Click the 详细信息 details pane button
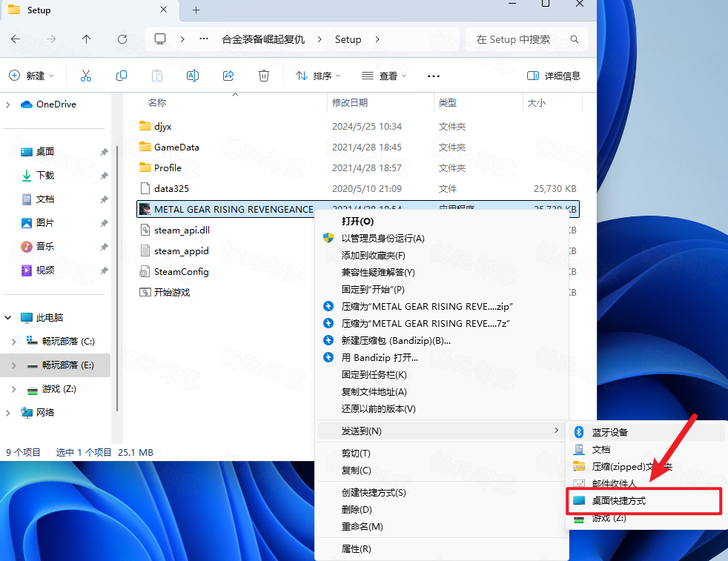 click(x=554, y=76)
